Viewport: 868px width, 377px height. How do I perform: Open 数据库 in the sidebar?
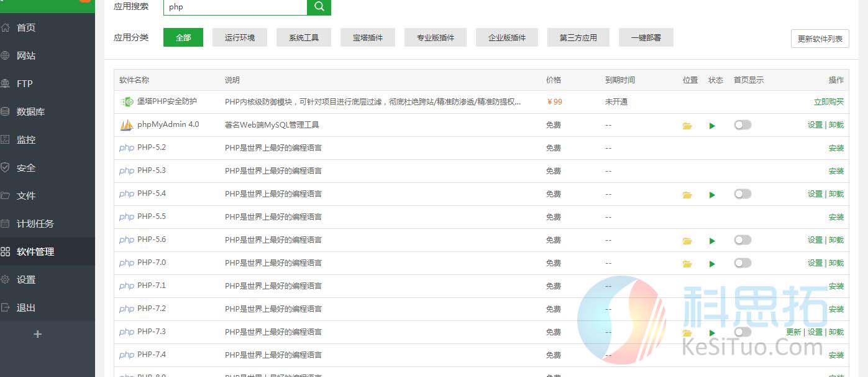click(30, 112)
